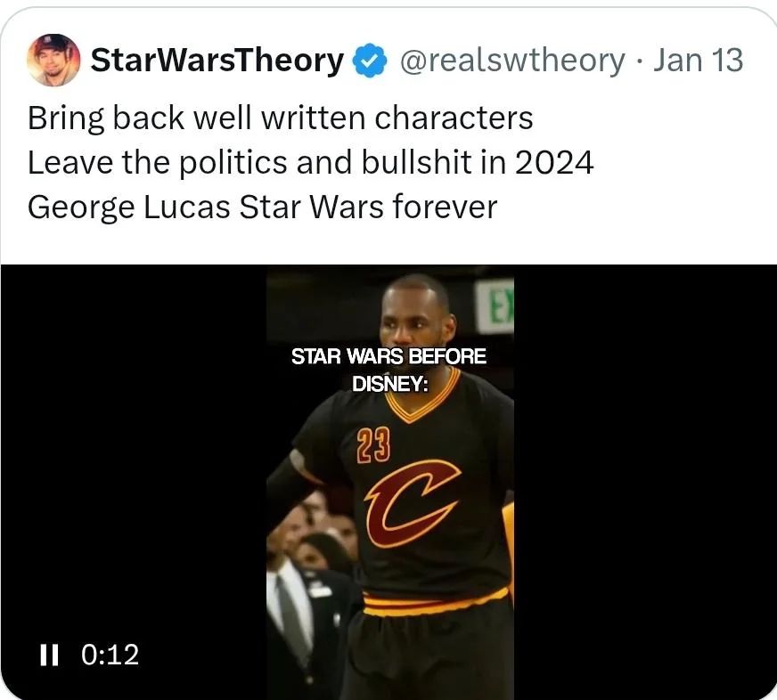The image size is (777, 700).
Task: Click the Jan 13 post date
Action: click(699, 60)
